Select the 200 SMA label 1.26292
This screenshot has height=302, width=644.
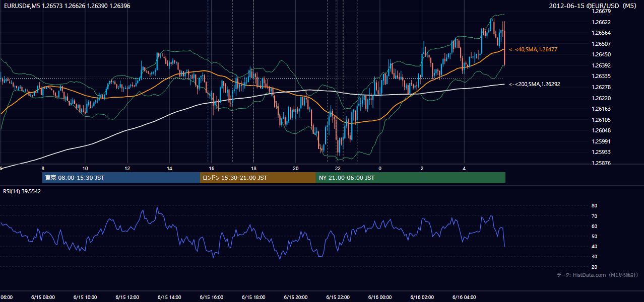[x=535, y=84]
